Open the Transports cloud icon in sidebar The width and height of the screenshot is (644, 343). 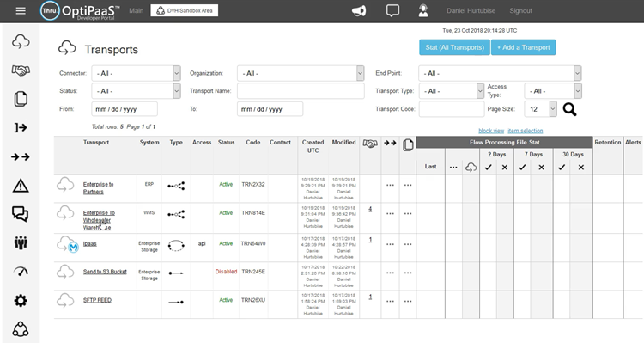coord(21,41)
